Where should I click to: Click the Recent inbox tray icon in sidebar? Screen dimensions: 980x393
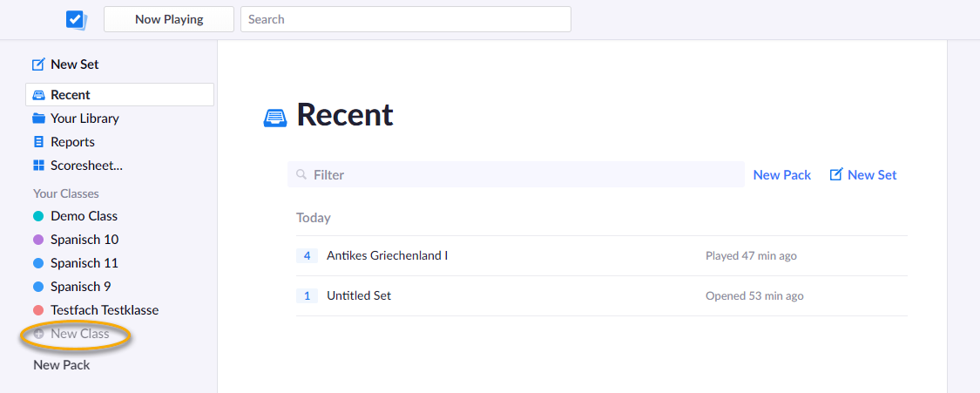[x=38, y=95]
